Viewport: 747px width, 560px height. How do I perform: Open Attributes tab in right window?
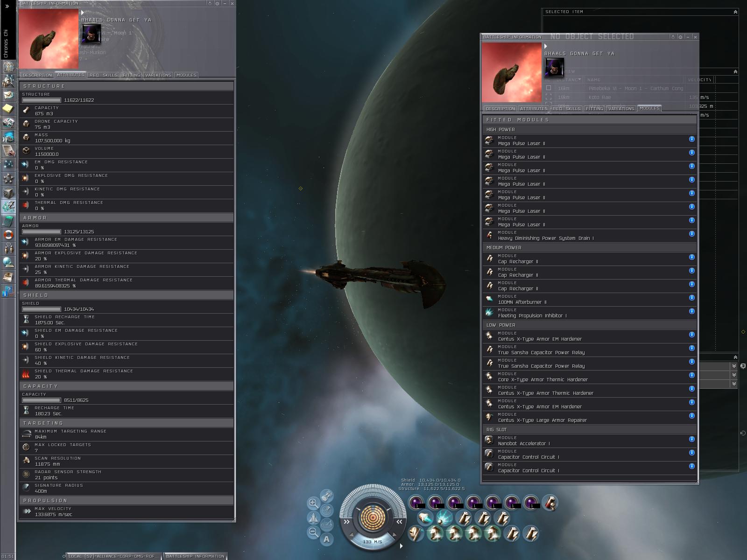click(534, 109)
